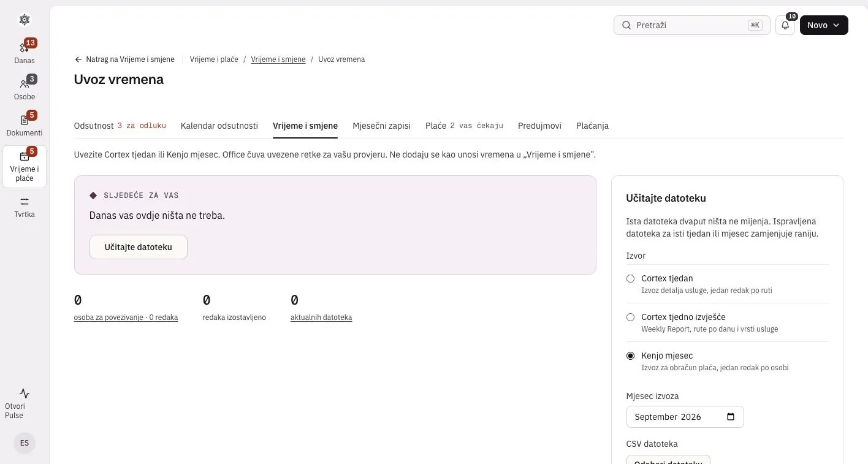Viewport: 868px width, 464px height.
Task: Switch to Odsutnost tab
Action: pyautogui.click(x=120, y=126)
